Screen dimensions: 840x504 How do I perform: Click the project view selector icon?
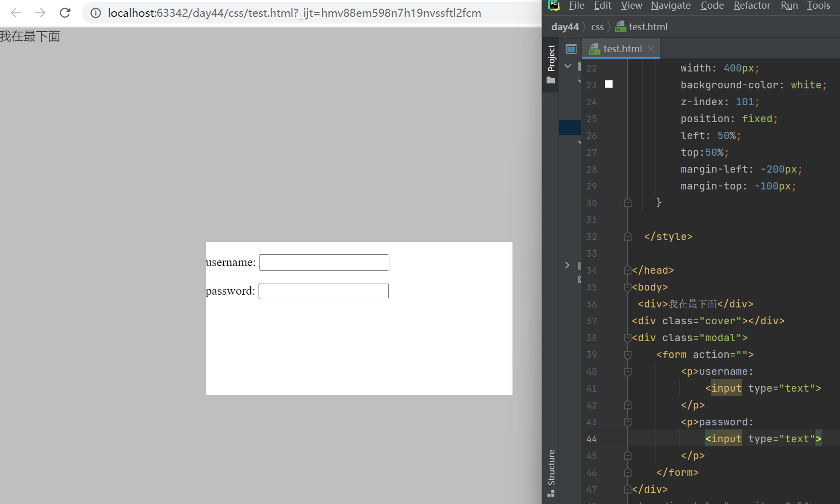point(571,49)
